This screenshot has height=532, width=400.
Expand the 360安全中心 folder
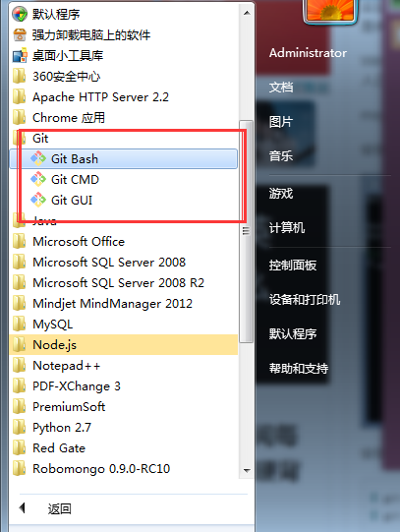124,77
